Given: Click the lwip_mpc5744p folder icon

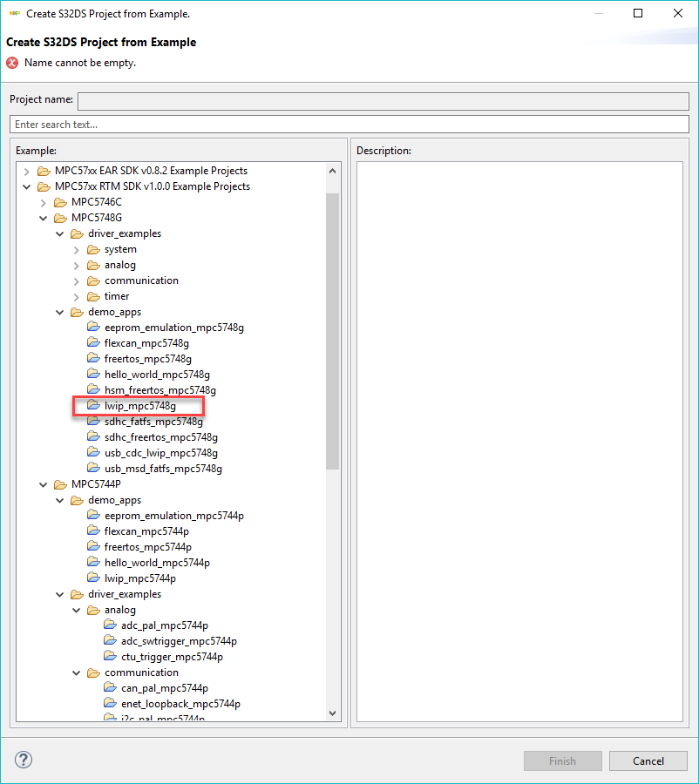Looking at the screenshot, I should 93,577.
